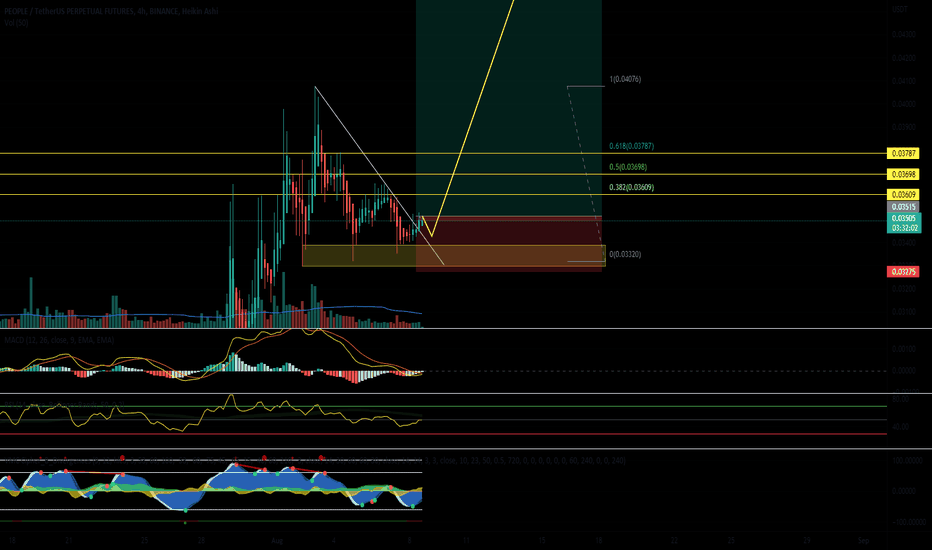Click the green 0.03505 current price label

903,218
